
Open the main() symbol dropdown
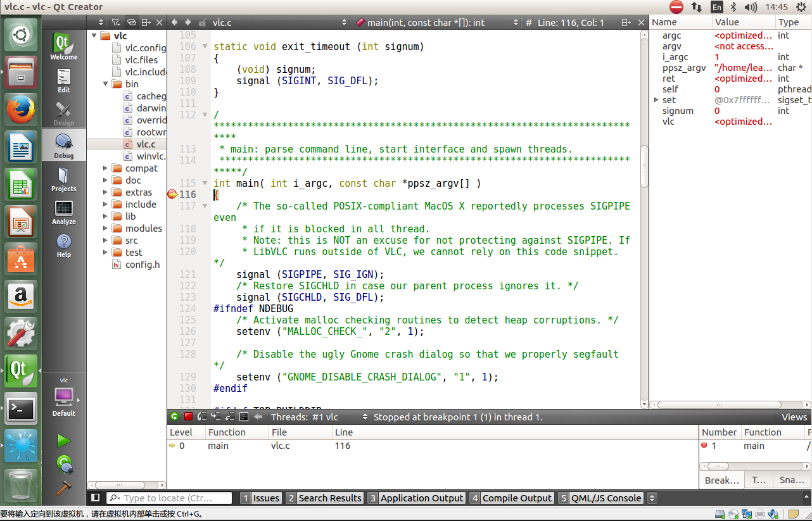tap(438, 22)
